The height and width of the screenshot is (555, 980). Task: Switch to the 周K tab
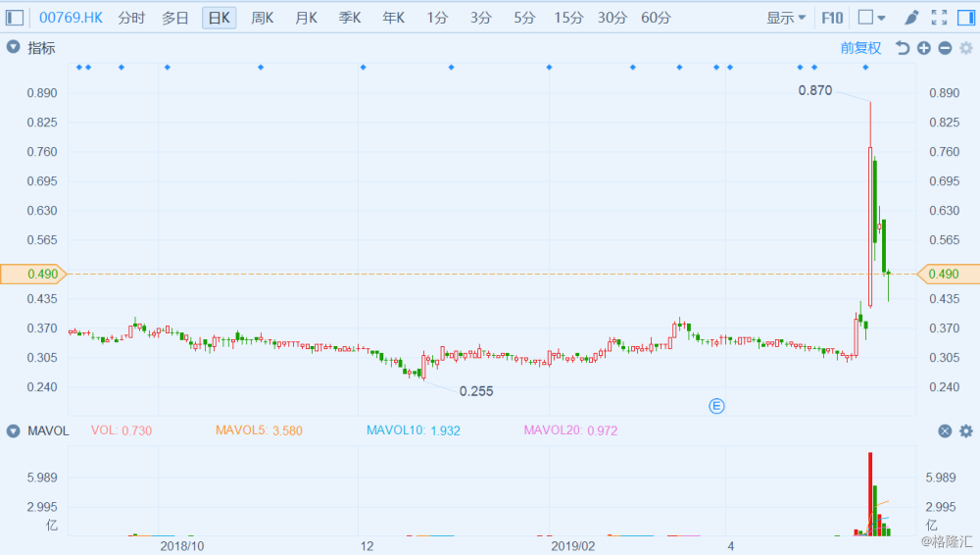(263, 18)
